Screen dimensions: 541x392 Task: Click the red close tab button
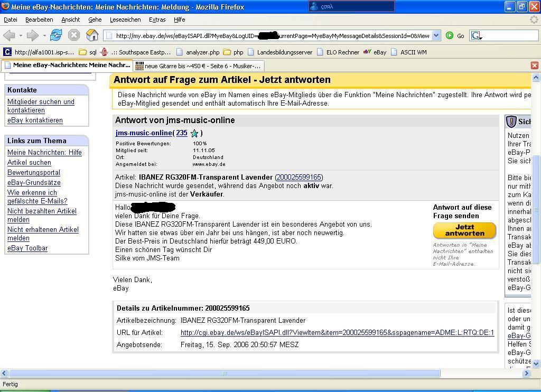tap(535, 65)
